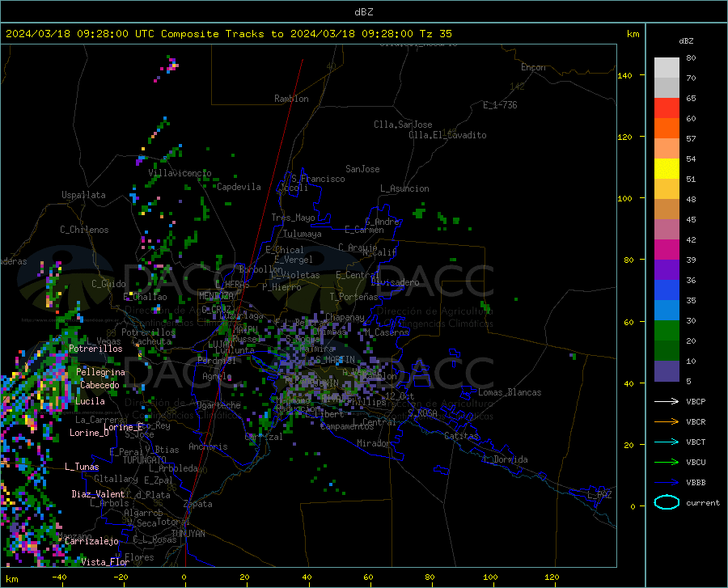Click the SanJose map label
Viewport: 728px width, 588px height.
362,169
